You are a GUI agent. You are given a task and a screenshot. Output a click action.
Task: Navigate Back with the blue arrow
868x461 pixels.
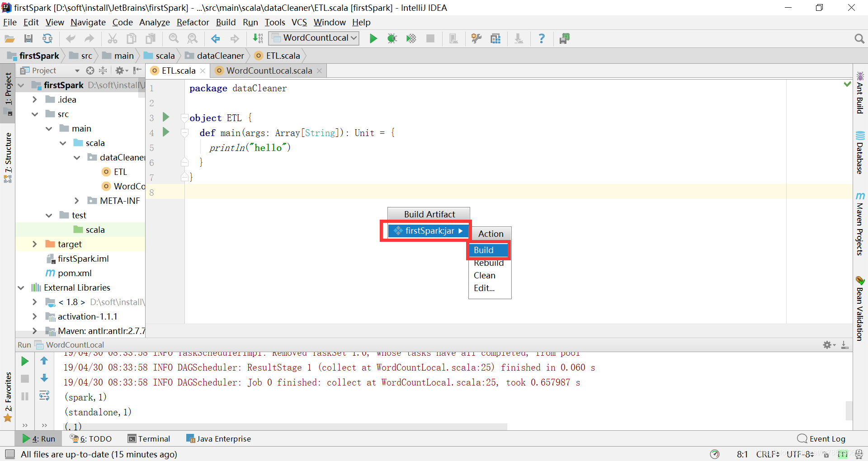click(x=216, y=39)
